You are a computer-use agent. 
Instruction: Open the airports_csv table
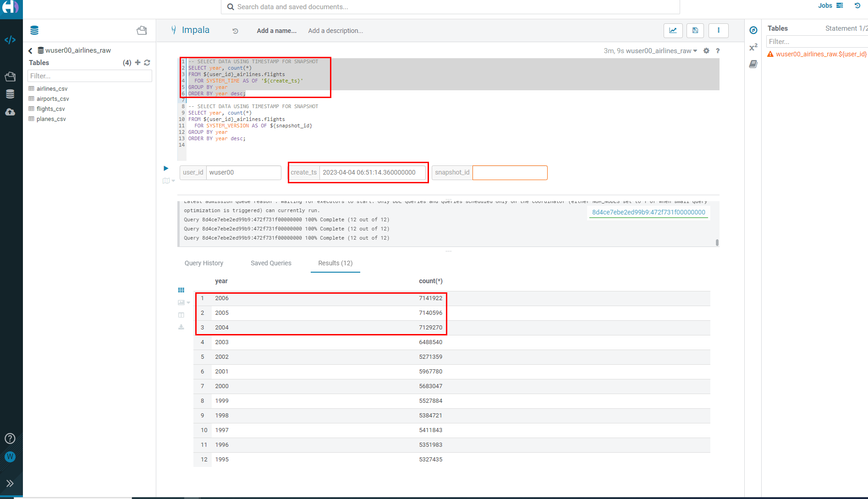click(x=53, y=99)
